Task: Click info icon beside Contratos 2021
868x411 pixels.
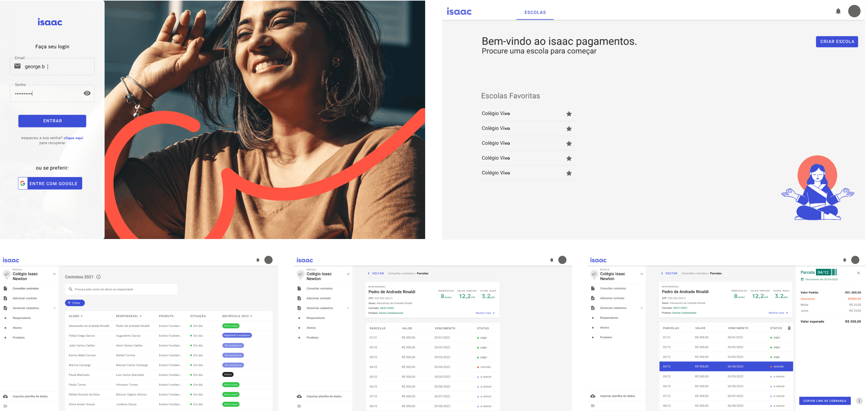Action: [x=99, y=277]
